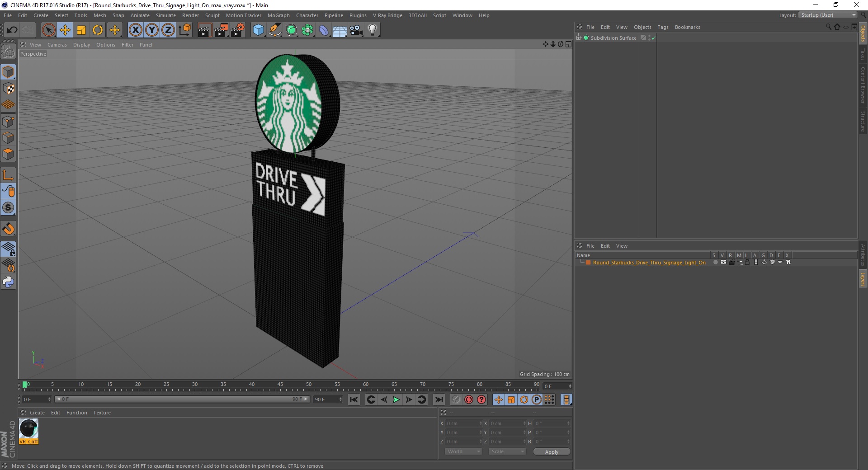
Task: Open the Python script icon
Action: click(x=8, y=282)
